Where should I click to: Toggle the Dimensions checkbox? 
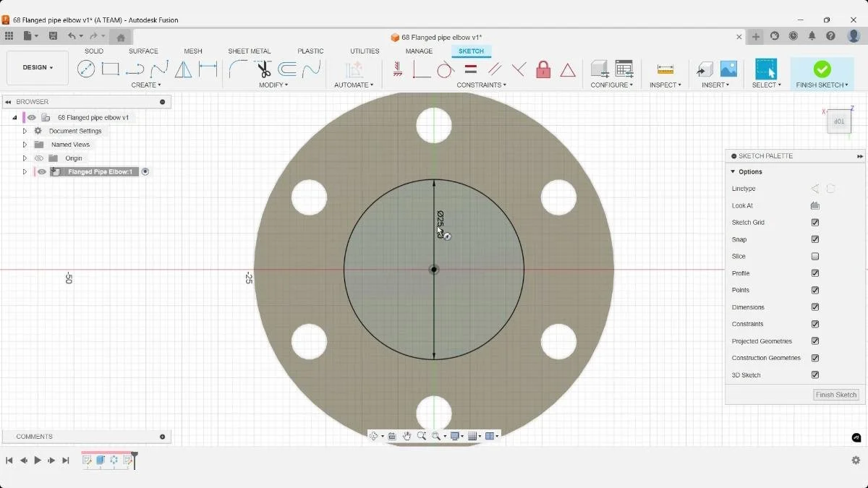(x=815, y=307)
